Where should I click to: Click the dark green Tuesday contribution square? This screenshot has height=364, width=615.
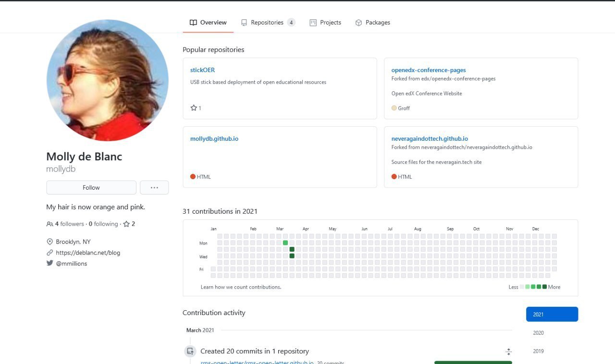pos(292,249)
